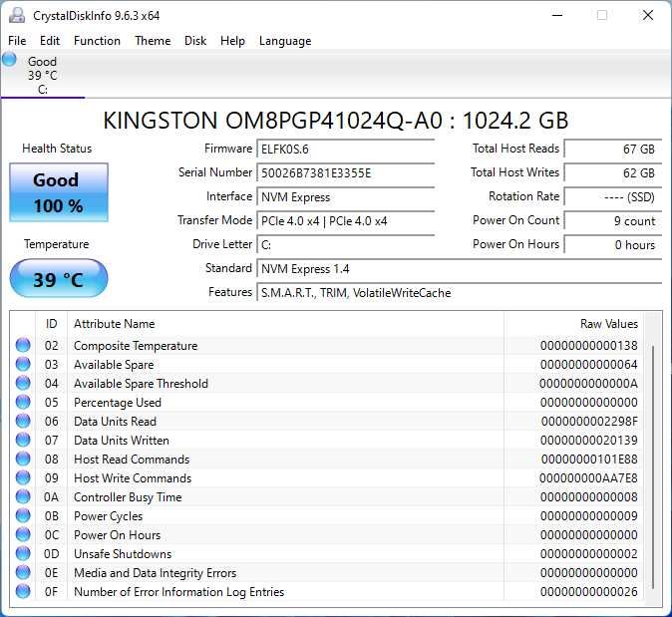Open the Language menu
Image resolution: width=672 pixels, height=617 pixels.
coord(285,41)
